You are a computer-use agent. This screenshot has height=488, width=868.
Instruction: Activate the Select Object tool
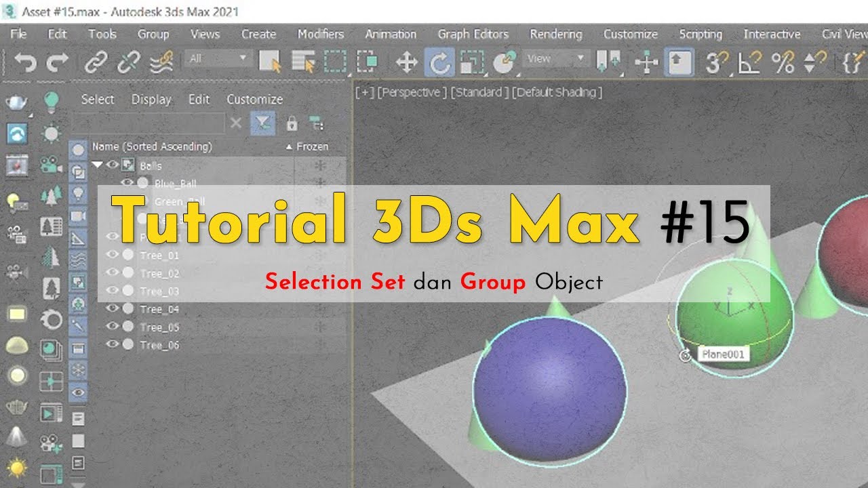pos(271,62)
